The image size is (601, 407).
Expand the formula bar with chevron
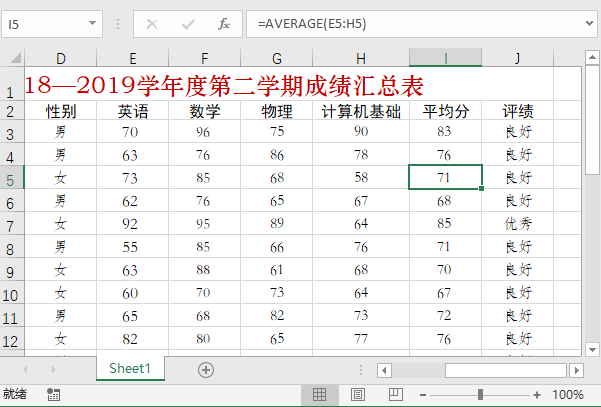[x=590, y=23]
